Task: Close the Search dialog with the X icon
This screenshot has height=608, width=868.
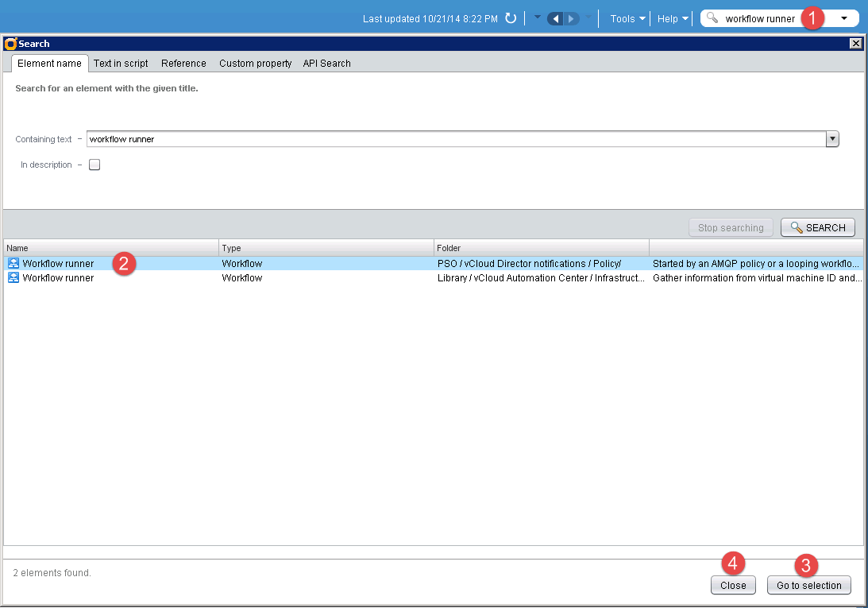Action: point(855,44)
